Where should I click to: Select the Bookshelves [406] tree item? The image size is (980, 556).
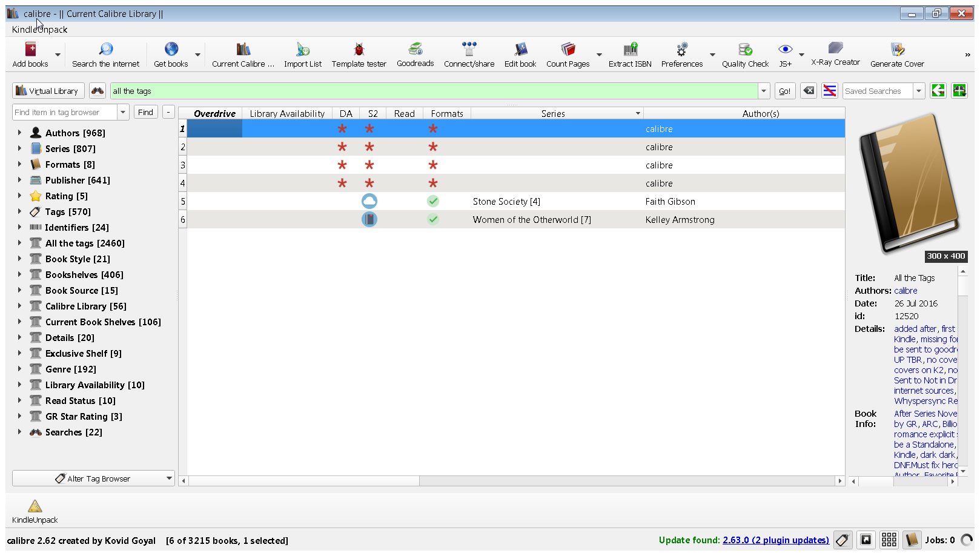(84, 274)
